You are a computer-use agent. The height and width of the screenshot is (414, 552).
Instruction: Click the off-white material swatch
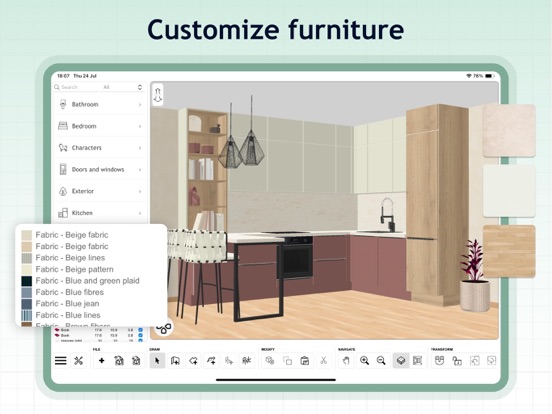pos(509,191)
